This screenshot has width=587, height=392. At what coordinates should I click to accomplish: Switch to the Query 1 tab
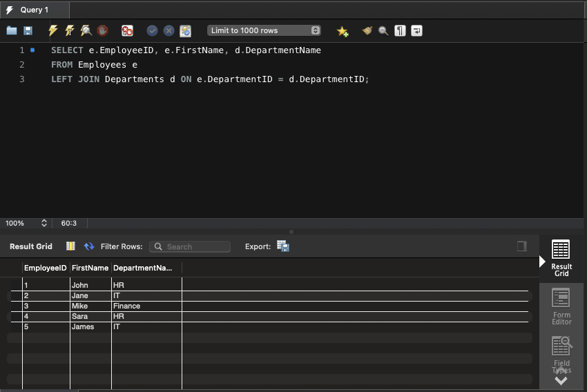35,10
